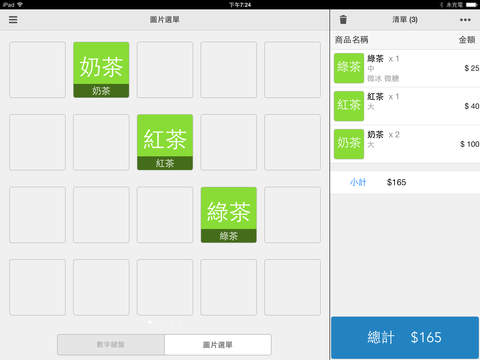Viewport: 480px width, 360px height.
Task: Add 綠茶 green tea from picture menu
Action: pos(229,215)
